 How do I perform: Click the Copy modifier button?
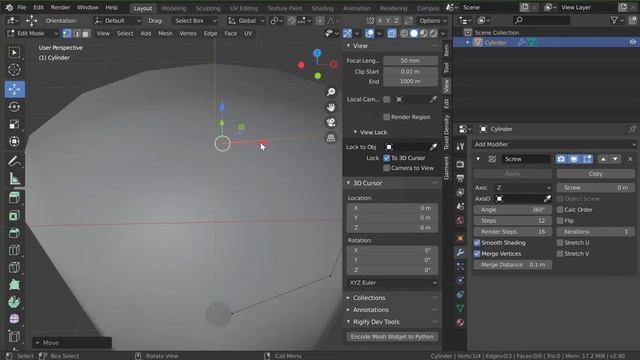pyautogui.click(x=596, y=174)
